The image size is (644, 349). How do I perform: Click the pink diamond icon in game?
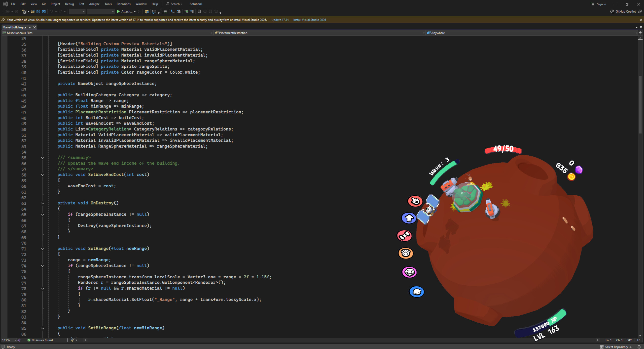[409, 272]
